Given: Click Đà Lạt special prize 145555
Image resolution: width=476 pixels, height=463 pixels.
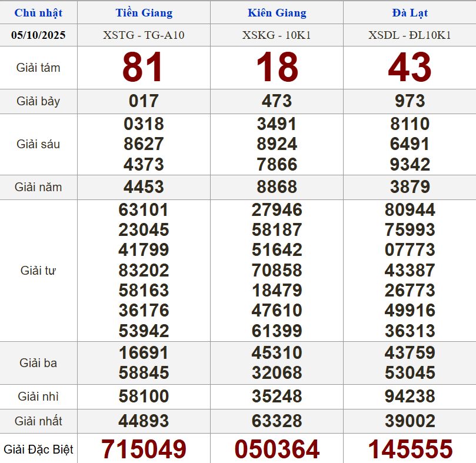Looking at the screenshot, I should [x=410, y=449].
